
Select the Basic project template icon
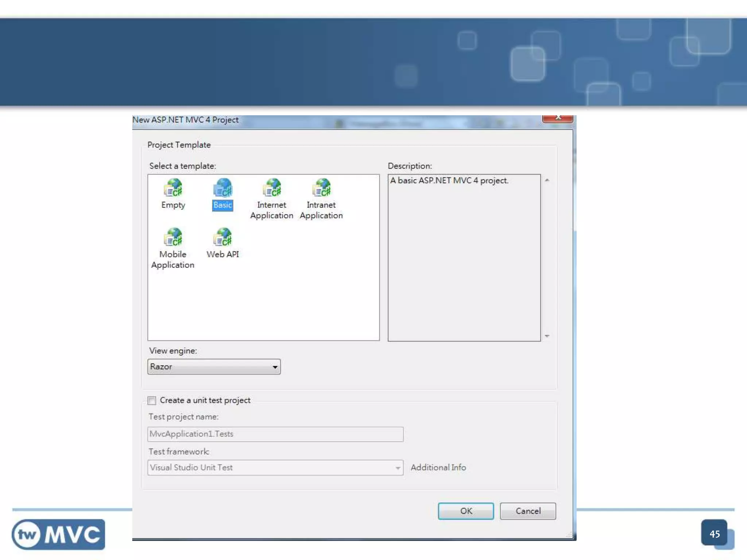pos(222,187)
